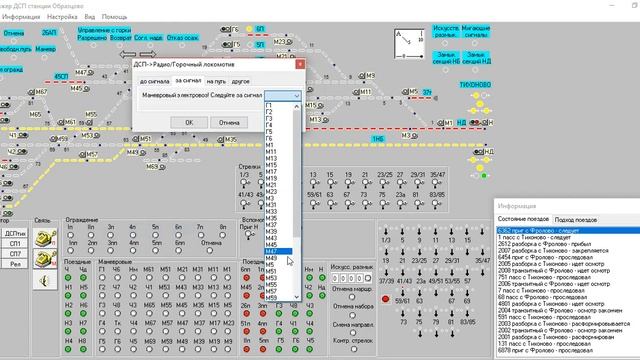Click the left hollow arrow under Управление с горки

coord(128,54)
